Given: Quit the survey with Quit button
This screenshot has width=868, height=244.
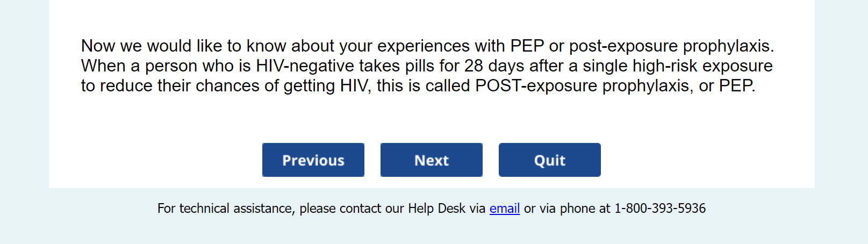Looking at the screenshot, I should (x=549, y=160).
